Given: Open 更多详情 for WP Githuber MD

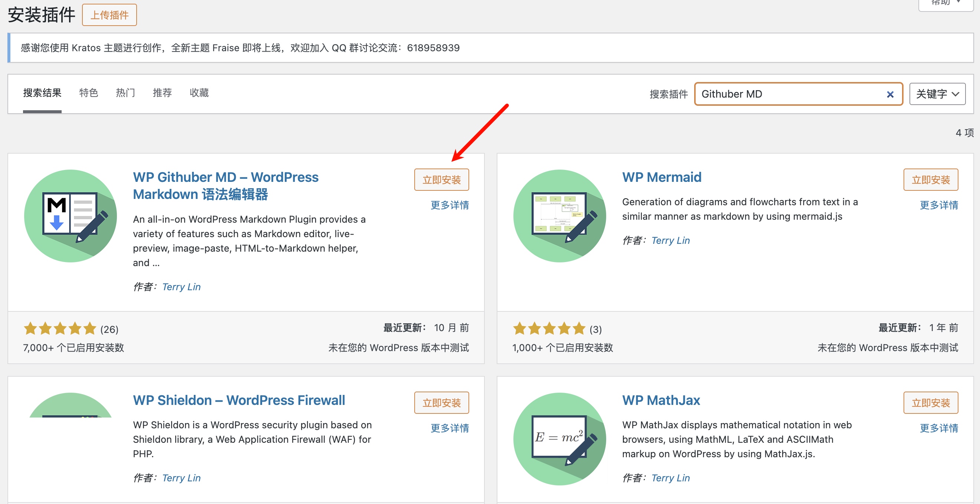Looking at the screenshot, I should pyautogui.click(x=449, y=205).
